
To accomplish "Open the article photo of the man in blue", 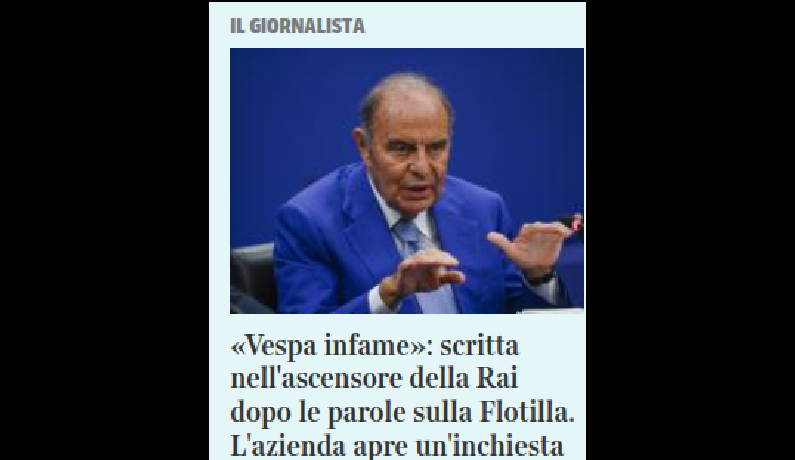I will click(407, 181).
